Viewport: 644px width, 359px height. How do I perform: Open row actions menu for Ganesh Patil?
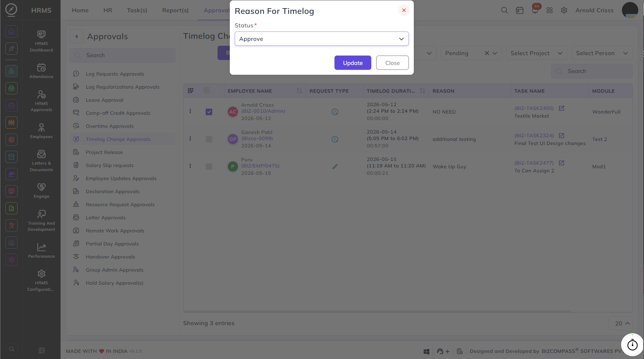[x=190, y=138]
